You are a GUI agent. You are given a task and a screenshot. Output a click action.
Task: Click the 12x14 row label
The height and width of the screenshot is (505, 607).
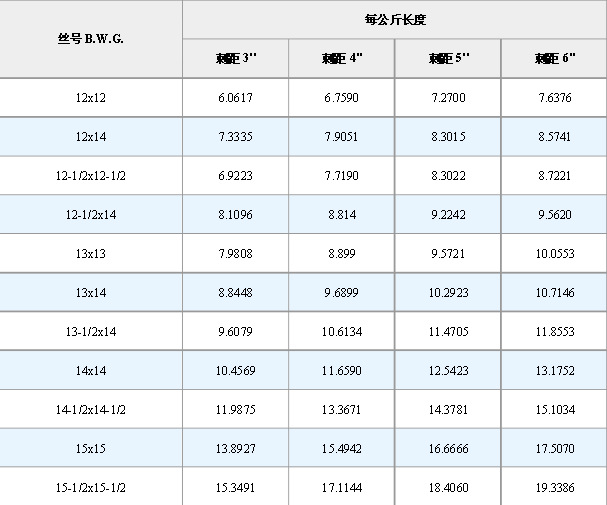click(x=90, y=136)
